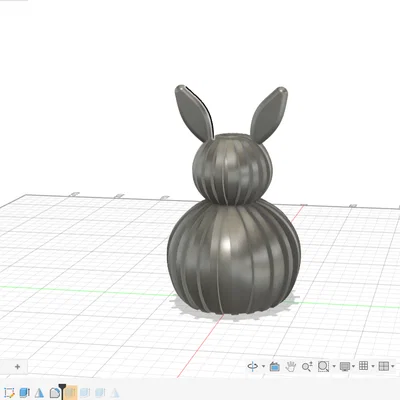Select faded Extrude left of rolled-back Mirror
The height and width of the screenshot is (400, 400).
[x=100, y=393]
